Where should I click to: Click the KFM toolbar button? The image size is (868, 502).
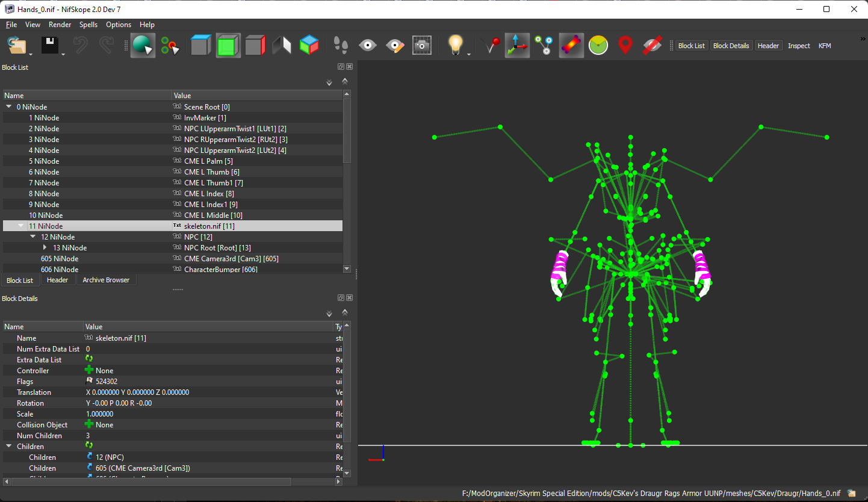tap(825, 46)
